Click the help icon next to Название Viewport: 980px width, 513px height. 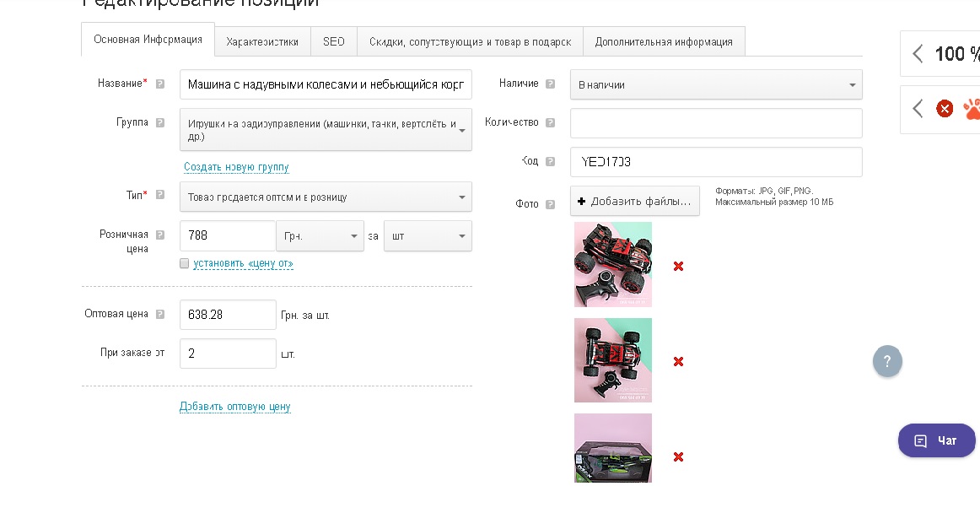click(x=160, y=84)
